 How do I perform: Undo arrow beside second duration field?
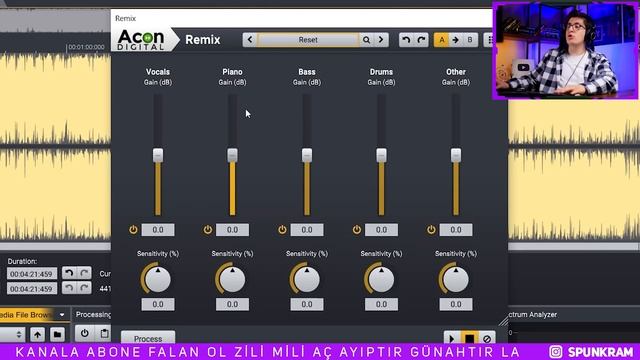click(x=69, y=288)
